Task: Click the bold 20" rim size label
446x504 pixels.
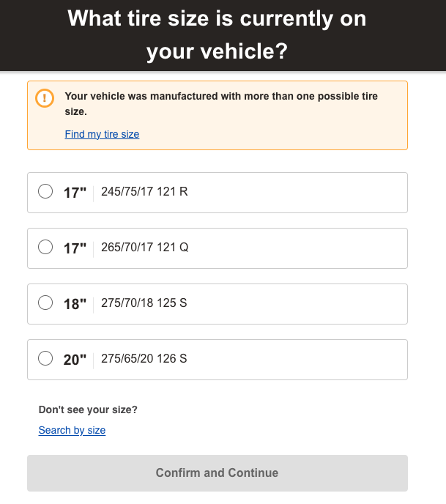Action: (x=75, y=360)
